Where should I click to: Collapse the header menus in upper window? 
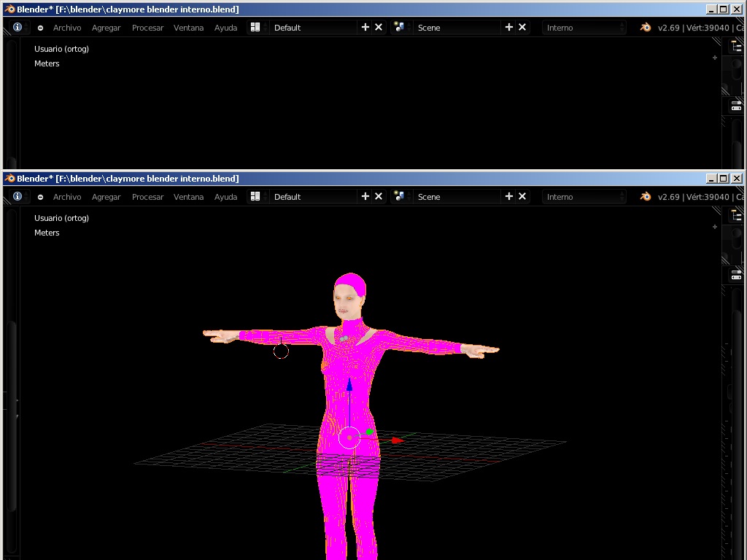[x=41, y=28]
